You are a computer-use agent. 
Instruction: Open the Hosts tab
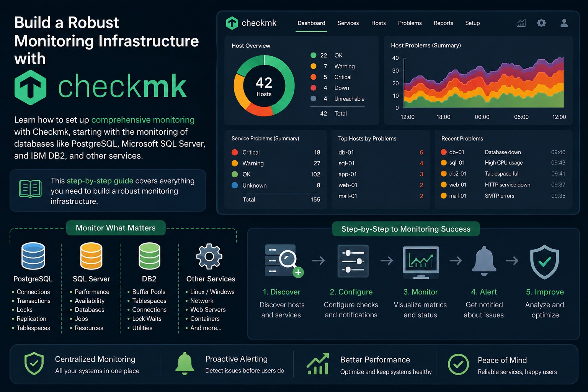point(378,23)
